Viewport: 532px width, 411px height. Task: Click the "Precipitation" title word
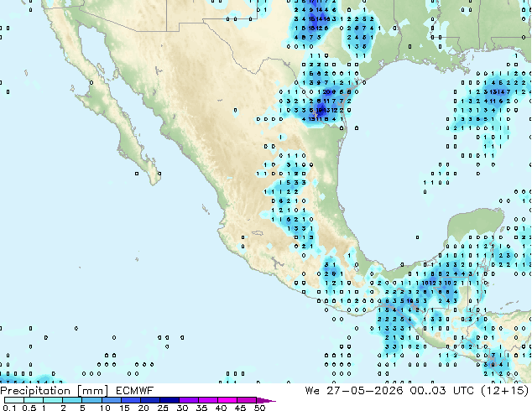(x=35, y=391)
